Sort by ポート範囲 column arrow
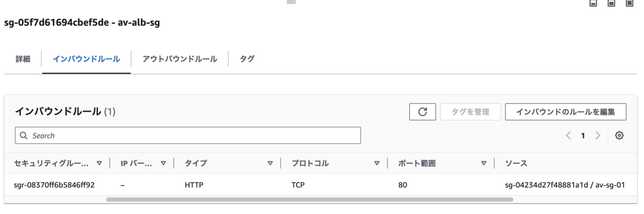The image size is (644, 214). tap(484, 163)
